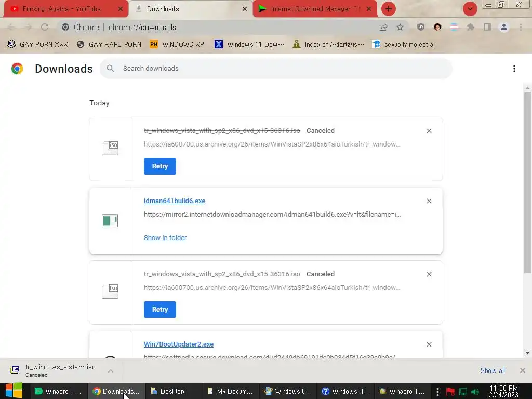Click the round cartoon-face extension icon in the toolbar
The image size is (532, 399).
437,27
